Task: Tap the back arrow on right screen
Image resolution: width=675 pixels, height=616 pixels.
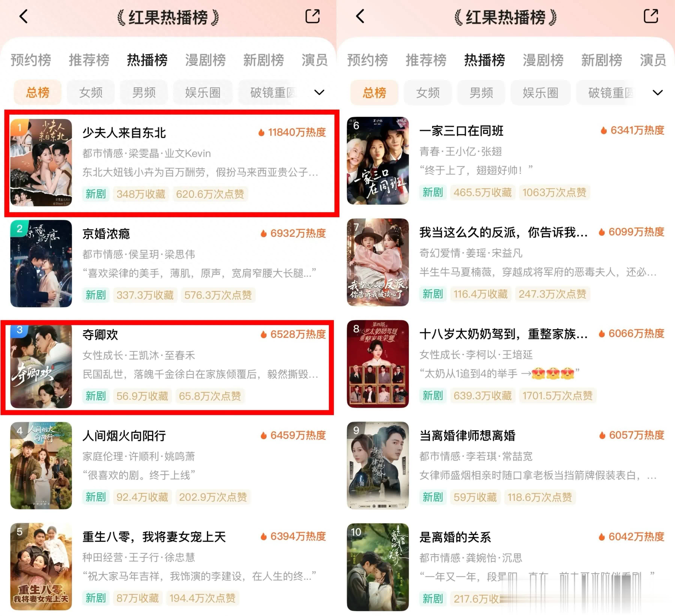Action: (x=360, y=16)
